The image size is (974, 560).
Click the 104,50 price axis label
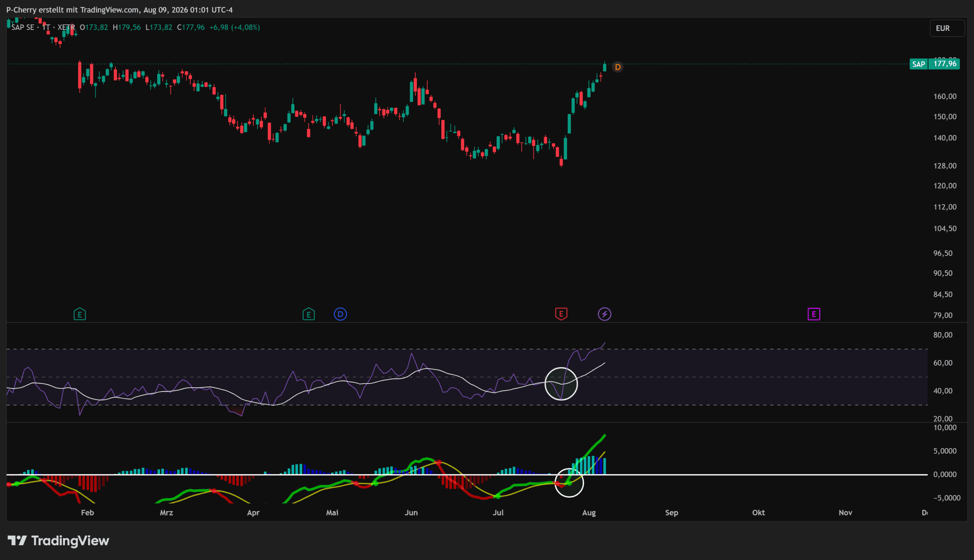[x=945, y=229]
